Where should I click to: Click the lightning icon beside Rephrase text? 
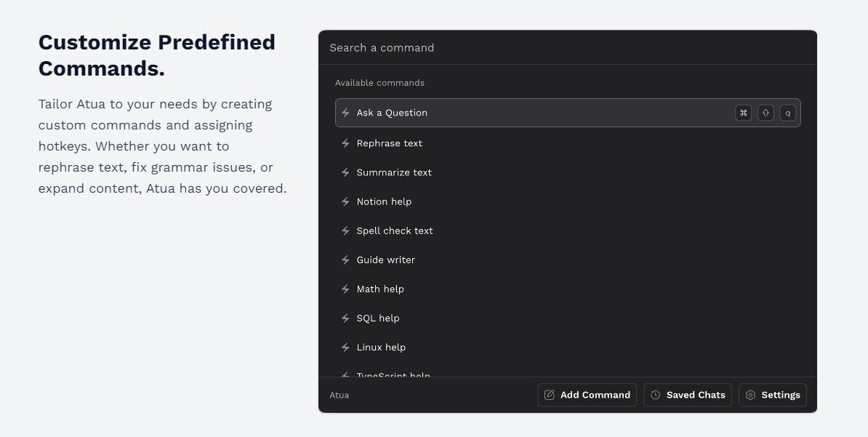[345, 143]
